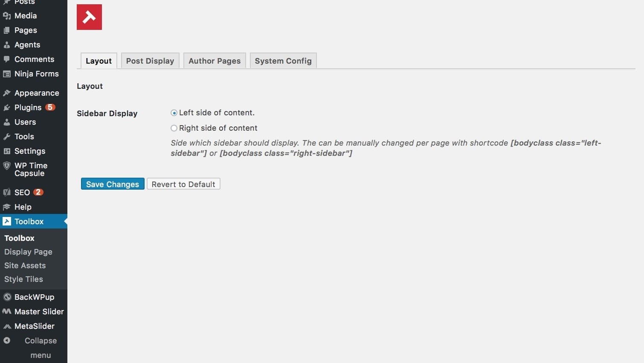
Task: Go to the System Config tab
Action: click(283, 61)
